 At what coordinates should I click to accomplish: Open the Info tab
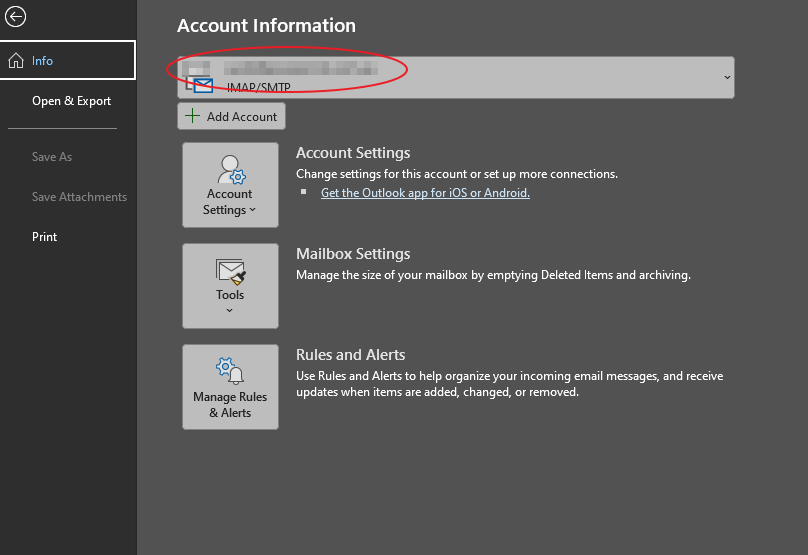coord(68,60)
